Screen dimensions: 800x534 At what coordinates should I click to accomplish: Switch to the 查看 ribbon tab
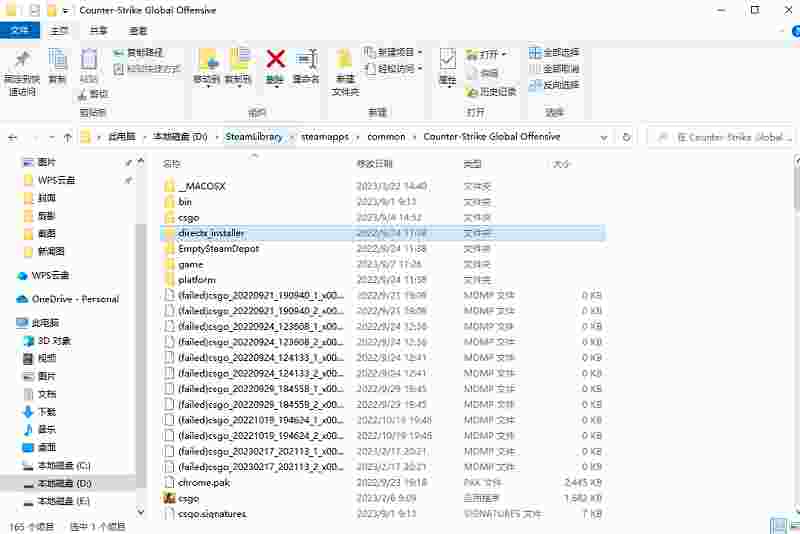point(138,31)
